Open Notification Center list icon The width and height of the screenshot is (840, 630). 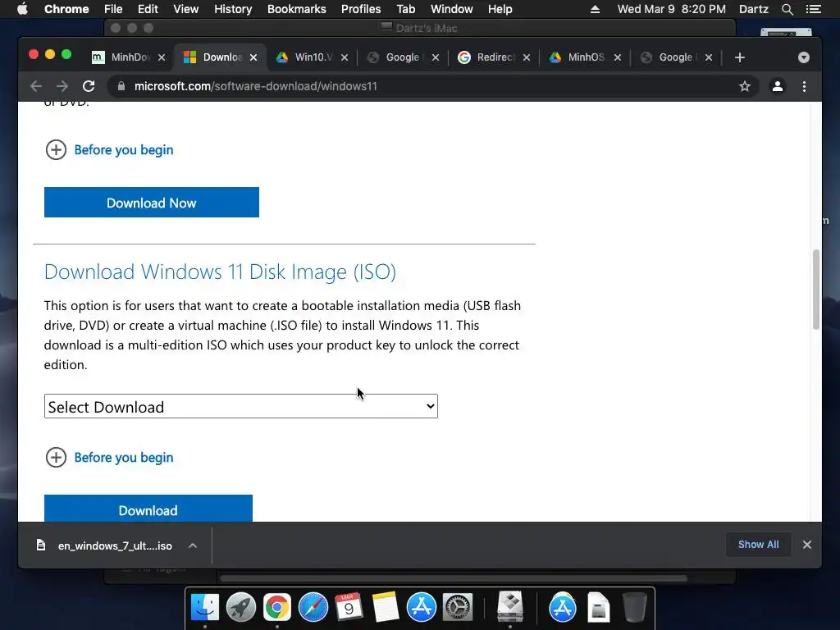click(x=814, y=9)
